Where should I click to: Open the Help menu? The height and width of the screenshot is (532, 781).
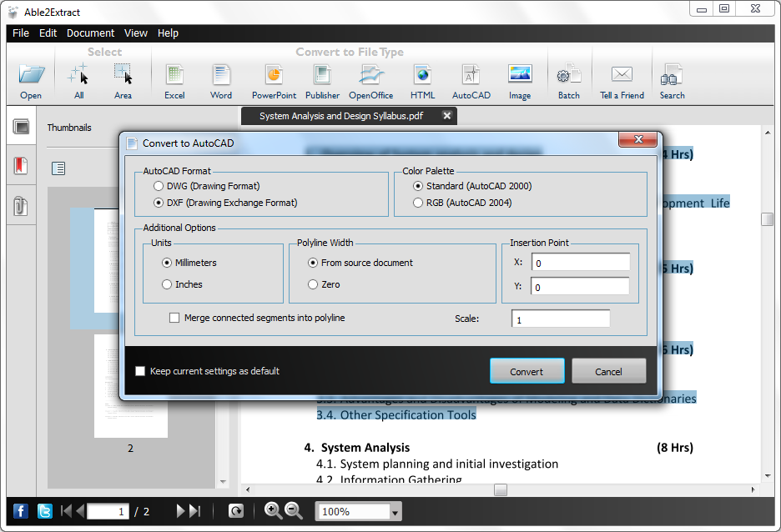pos(168,33)
